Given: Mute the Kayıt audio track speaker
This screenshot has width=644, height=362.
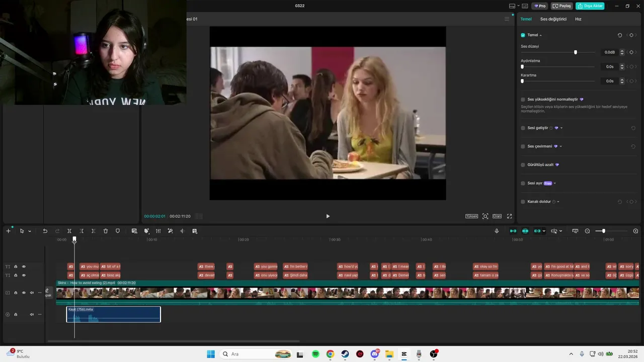Looking at the screenshot, I should pos(32,315).
